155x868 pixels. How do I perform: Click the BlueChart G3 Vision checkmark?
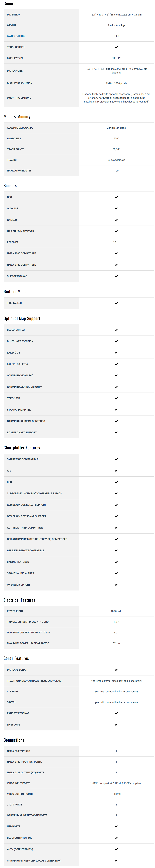(116, 341)
